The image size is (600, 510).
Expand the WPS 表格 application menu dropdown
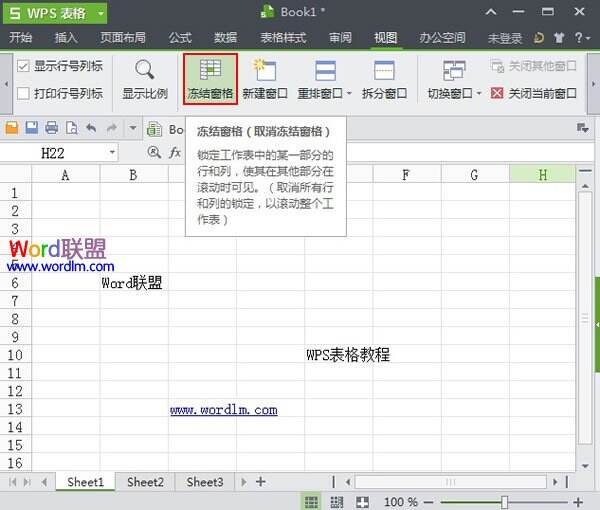pyautogui.click(x=98, y=13)
